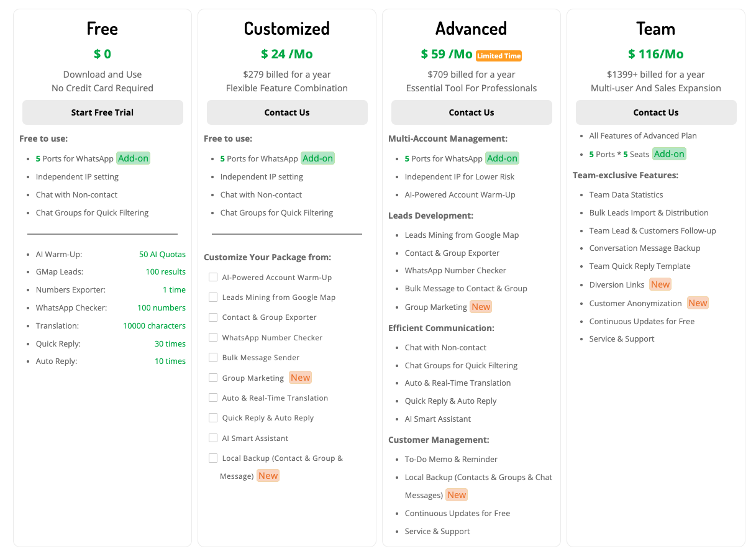Tick the Quick Reply & Auto Reply checkbox
This screenshot has width=756, height=554.
[213, 417]
